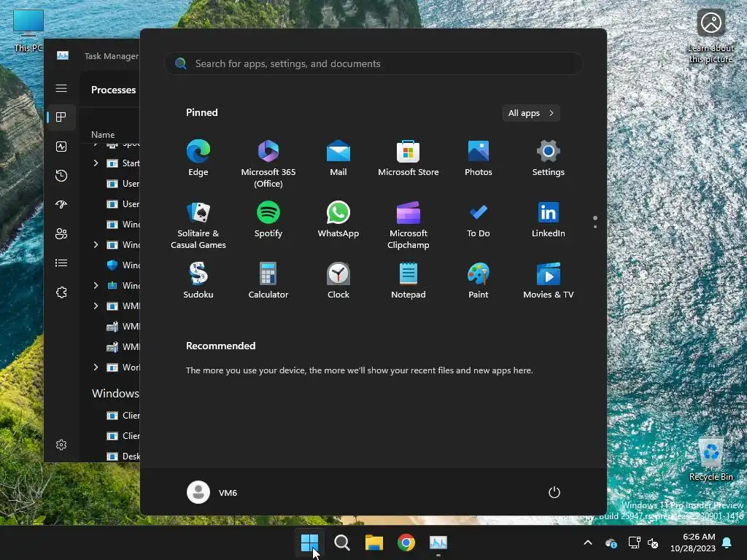Expand the Start process row in Task Manager
This screenshot has height=560, width=747.
point(96,163)
